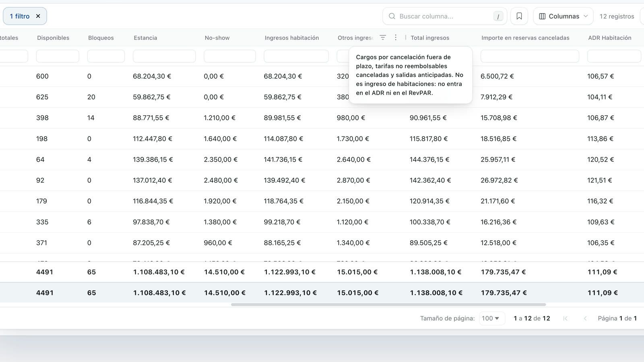Sort by the No-show column header

(x=217, y=38)
